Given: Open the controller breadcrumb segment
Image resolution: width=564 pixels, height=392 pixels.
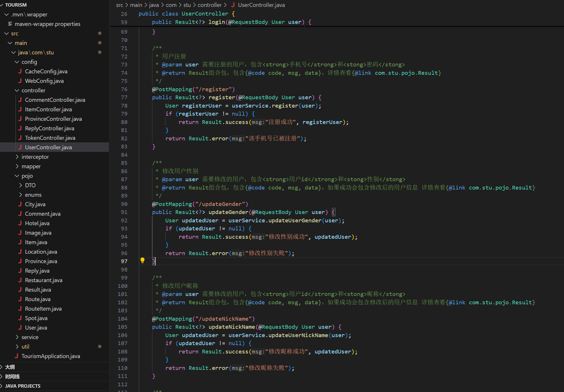Looking at the screenshot, I should pyautogui.click(x=209, y=5).
